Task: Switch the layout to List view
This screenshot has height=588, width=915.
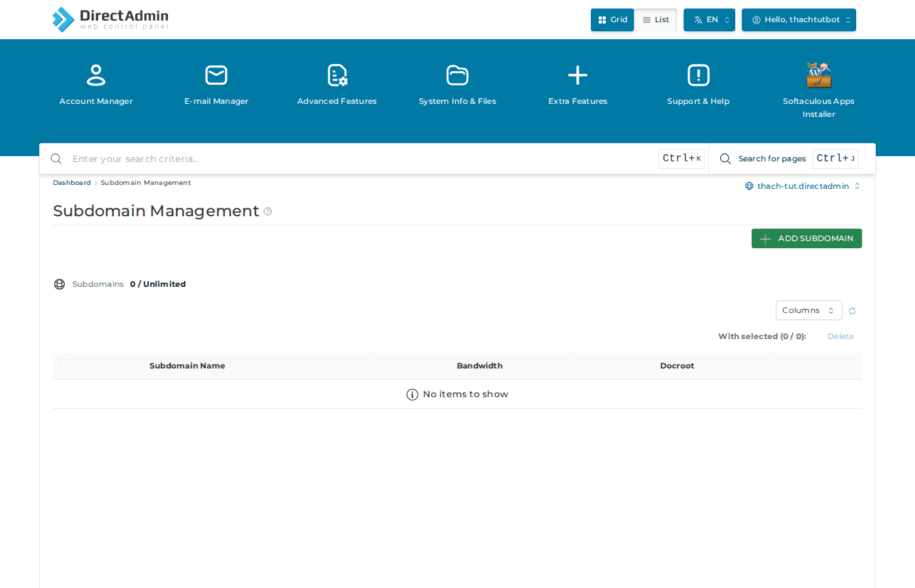Action: [x=655, y=20]
